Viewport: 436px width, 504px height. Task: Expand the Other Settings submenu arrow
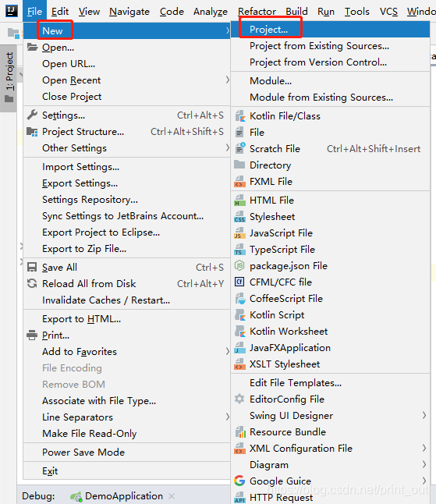228,147
